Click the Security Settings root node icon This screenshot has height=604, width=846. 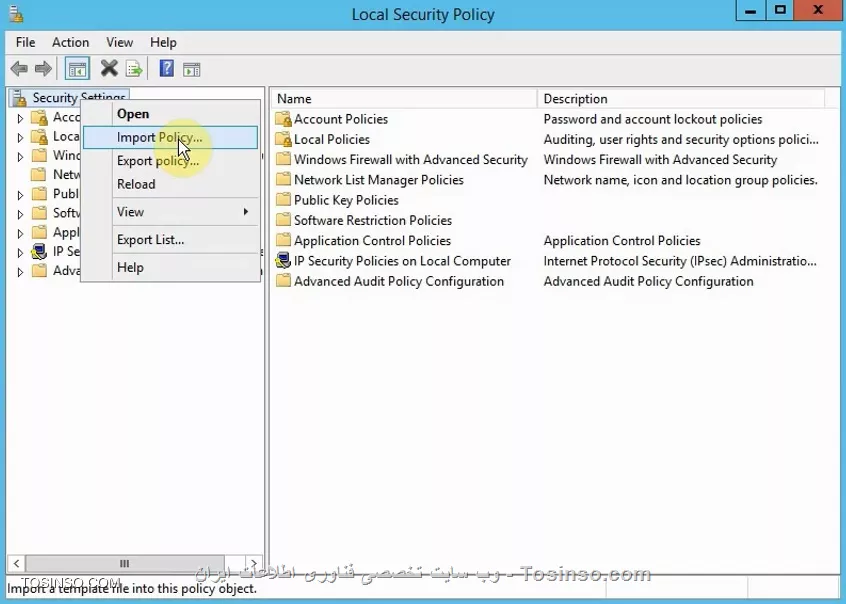[x=19, y=98]
